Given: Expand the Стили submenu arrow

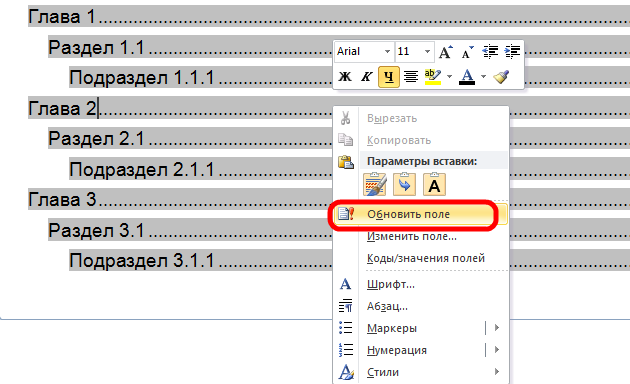Looking at the screenshot, I should pyautogui.click(x=497, y=372).
